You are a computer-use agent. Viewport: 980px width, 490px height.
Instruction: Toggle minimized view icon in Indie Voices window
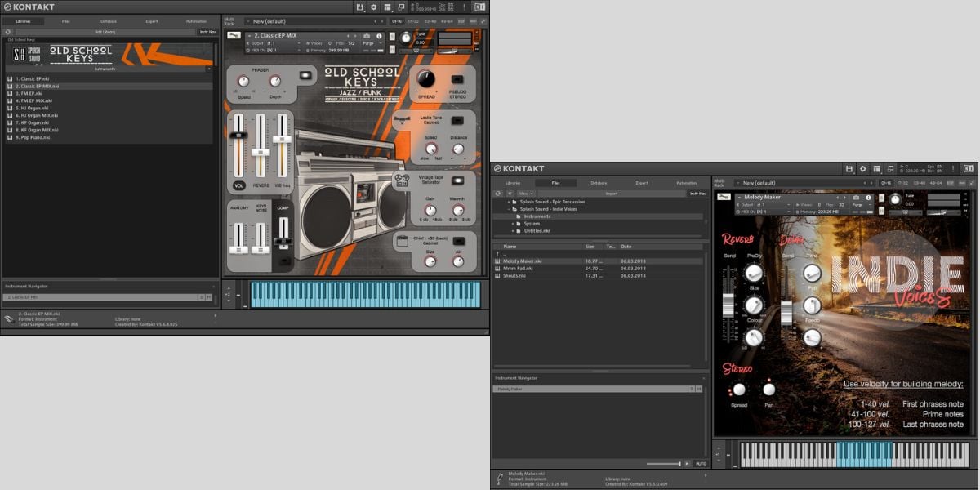891,169
